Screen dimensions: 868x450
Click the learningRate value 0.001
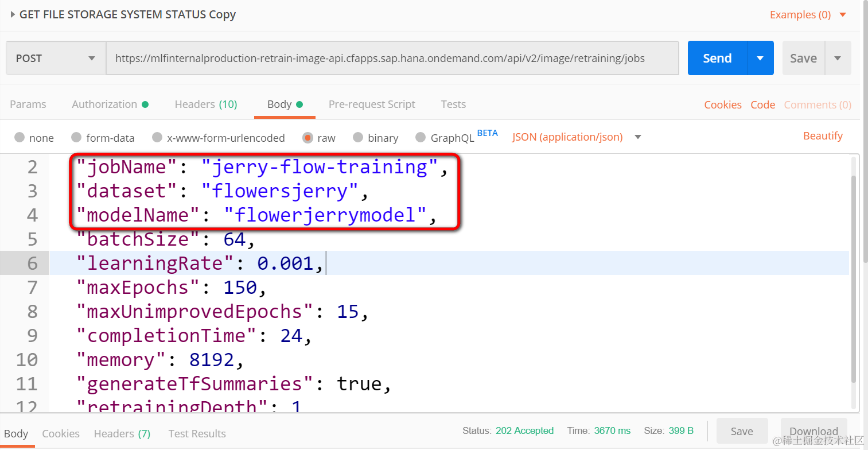point(285,263)
